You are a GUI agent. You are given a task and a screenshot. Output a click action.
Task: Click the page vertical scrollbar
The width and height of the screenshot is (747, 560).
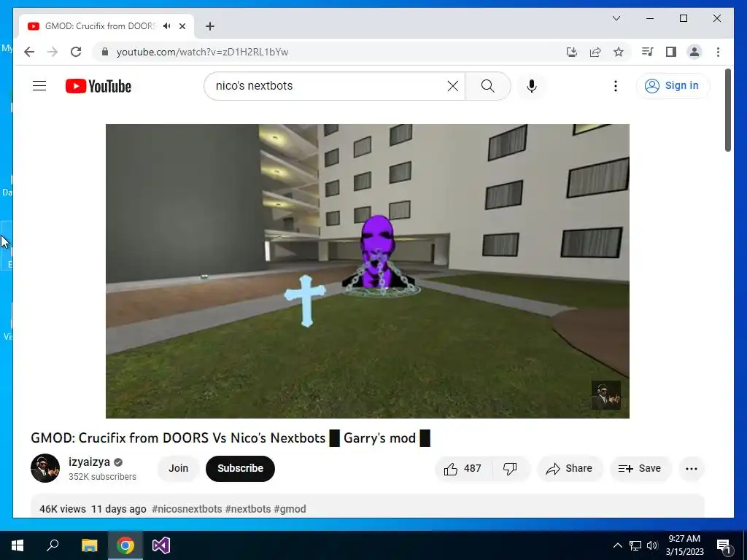tap(728, 111)
